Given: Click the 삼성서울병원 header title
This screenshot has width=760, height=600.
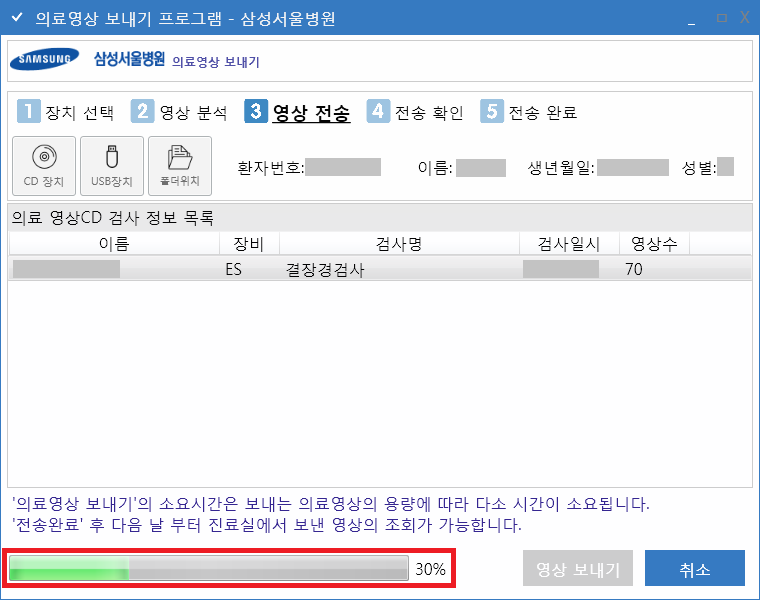Looking at the screenshot, I should coord(129,59).
